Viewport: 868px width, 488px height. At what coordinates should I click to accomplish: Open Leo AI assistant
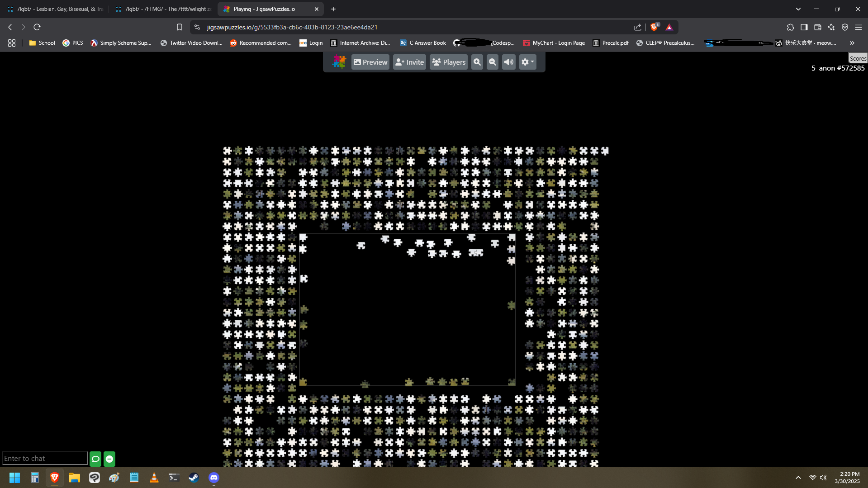point(831,27)
